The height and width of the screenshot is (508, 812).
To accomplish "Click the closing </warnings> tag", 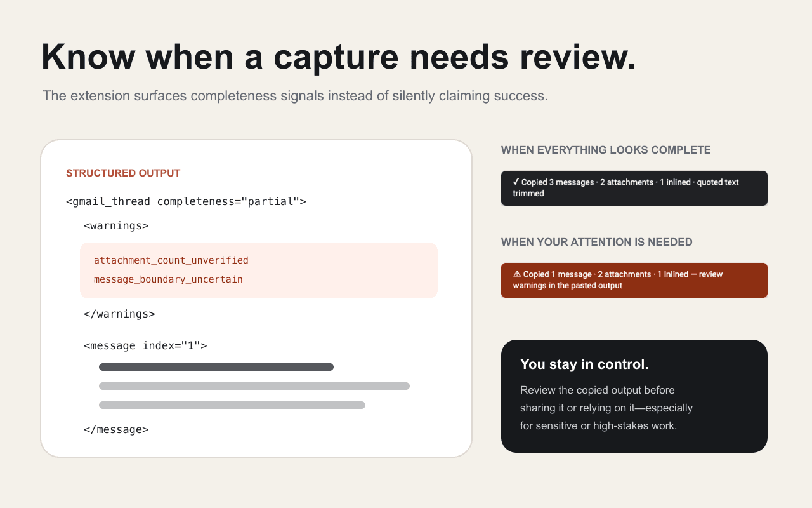I will (119, 314).
